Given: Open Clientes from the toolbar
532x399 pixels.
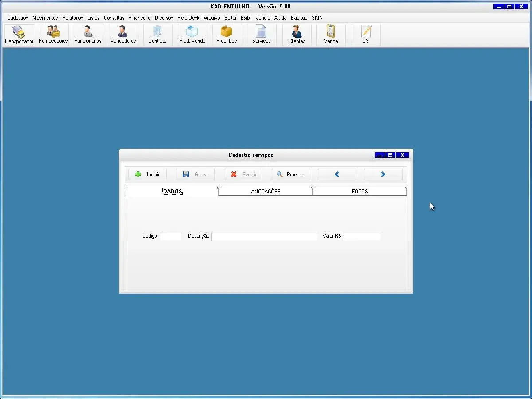Looking at the screenshot, I should pos(297,35).
